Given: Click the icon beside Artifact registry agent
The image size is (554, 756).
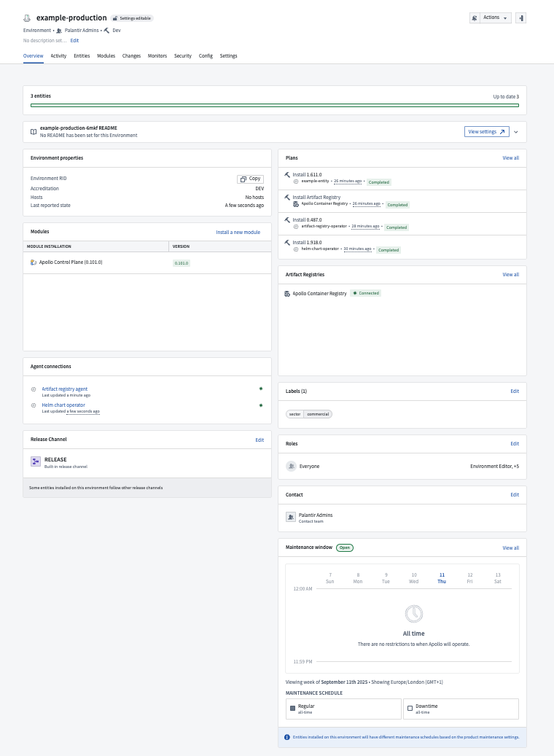Looking at the screenshot, I should pos(34,389).
